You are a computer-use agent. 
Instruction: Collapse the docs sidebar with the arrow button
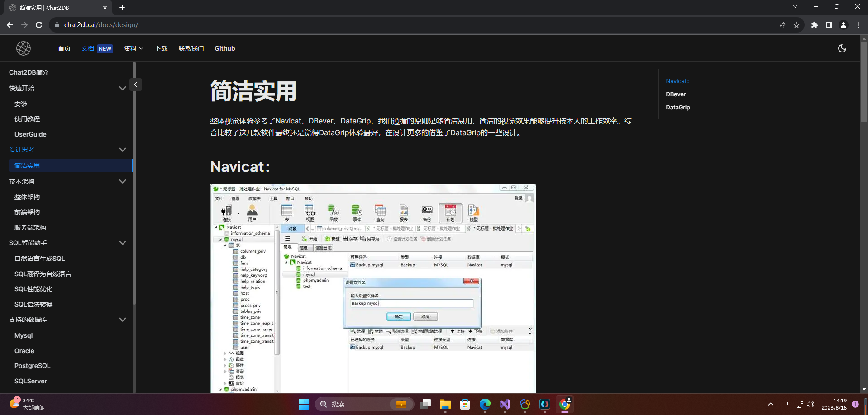136,85
